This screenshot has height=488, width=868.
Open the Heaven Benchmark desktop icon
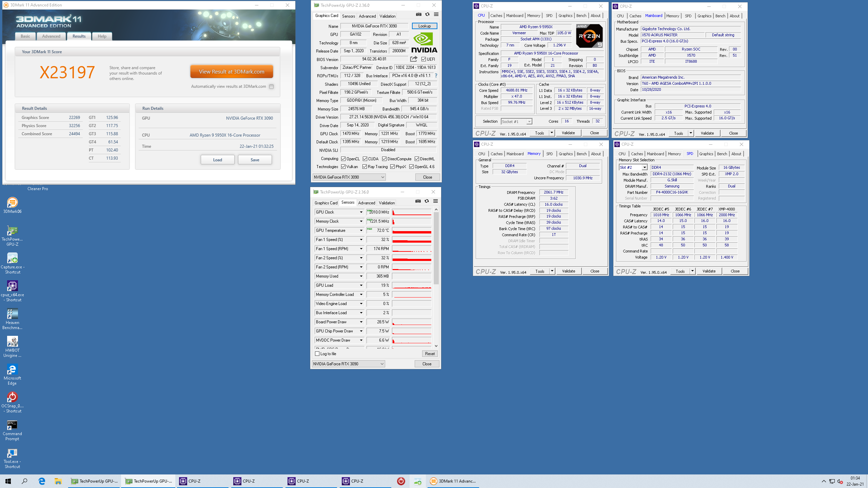point(12,319)
